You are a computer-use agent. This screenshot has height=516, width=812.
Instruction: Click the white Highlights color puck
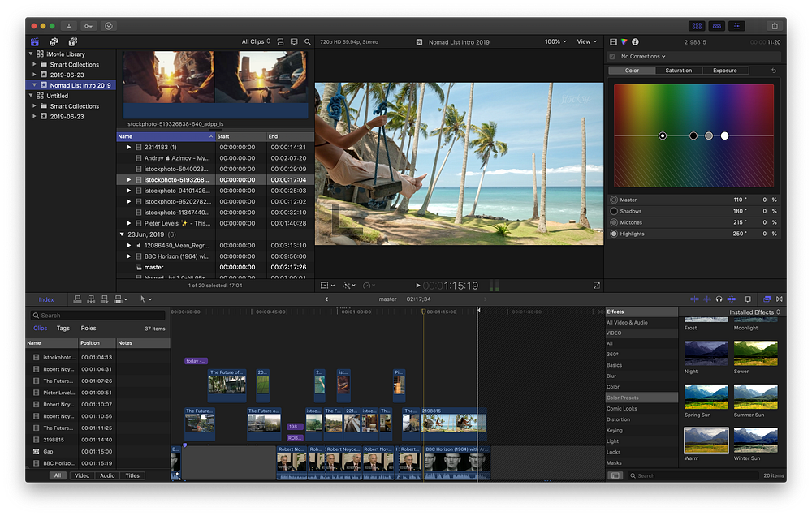coord(724,135)
